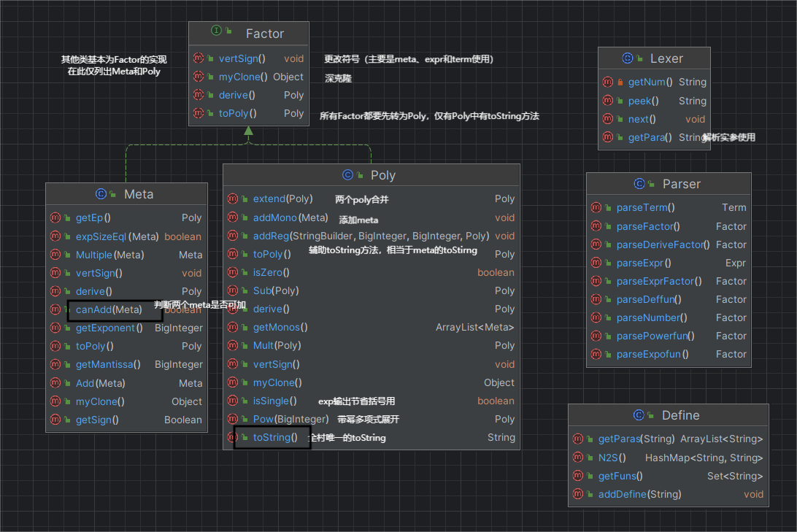Click addMono(Meta) method in Poly

pos(290,217)
